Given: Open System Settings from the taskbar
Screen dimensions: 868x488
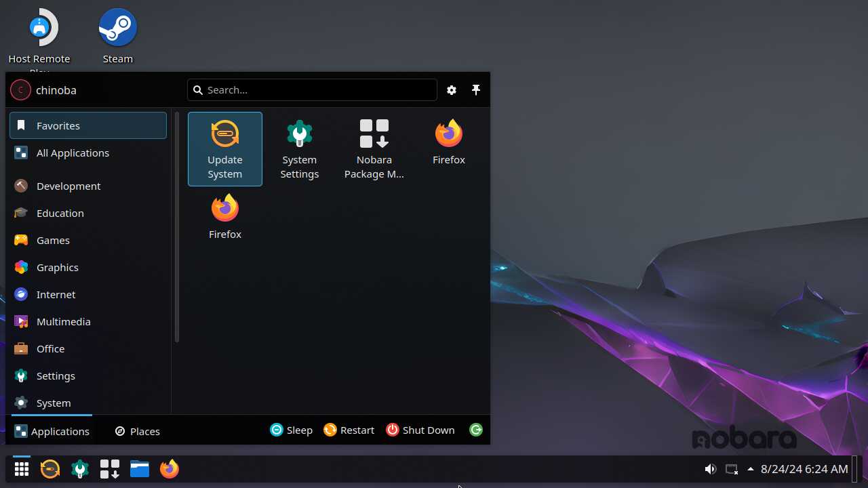Looking at the screenshot, I should [x=80, y=468].
